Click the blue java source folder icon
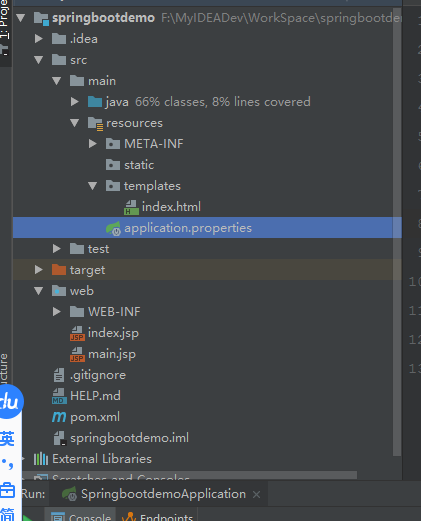 click(x=95, y=102)
